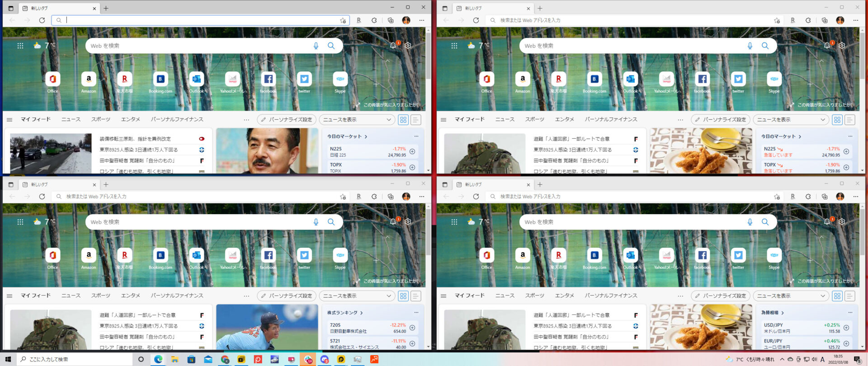
Task: Open ニュースを表示 dropdown in bottom-left window
Action: pos(357,296)
